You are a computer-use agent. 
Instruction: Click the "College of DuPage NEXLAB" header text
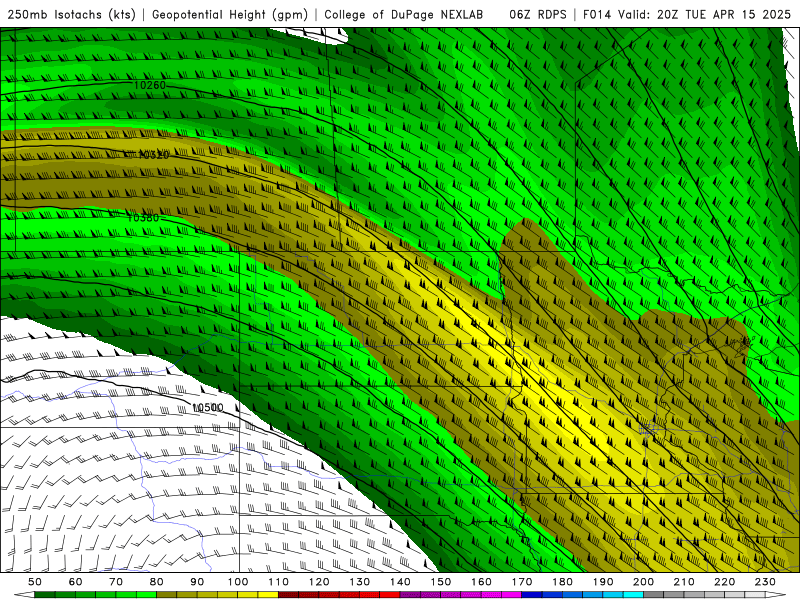click(404, 15)
